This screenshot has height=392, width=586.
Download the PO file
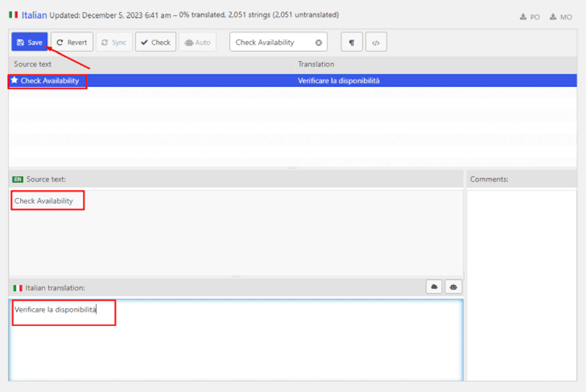pyautogui.click(x=530, y=17)
